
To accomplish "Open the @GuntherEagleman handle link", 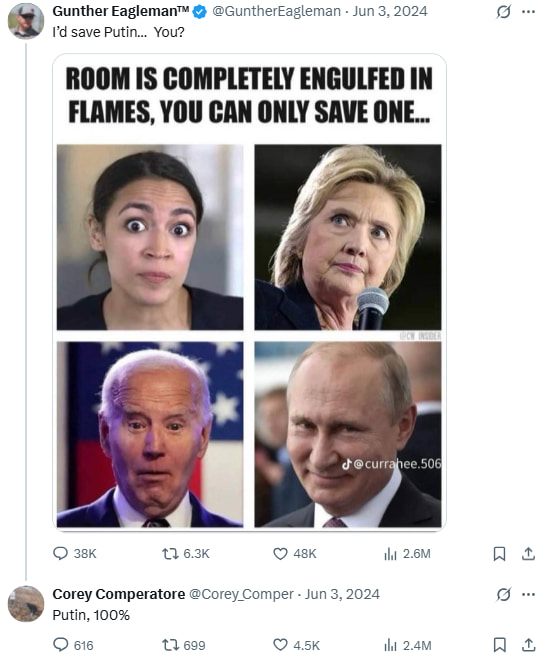I will 276,11.
